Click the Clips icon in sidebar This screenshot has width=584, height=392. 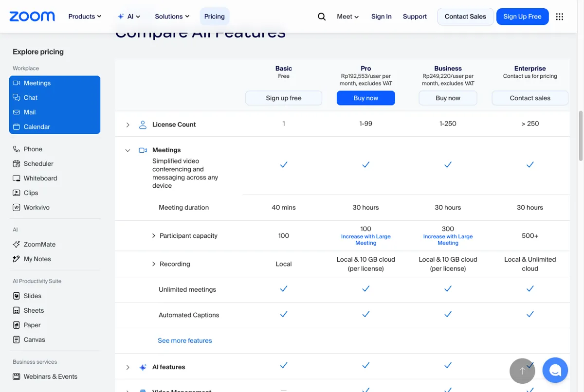click(x=17, y=193)
